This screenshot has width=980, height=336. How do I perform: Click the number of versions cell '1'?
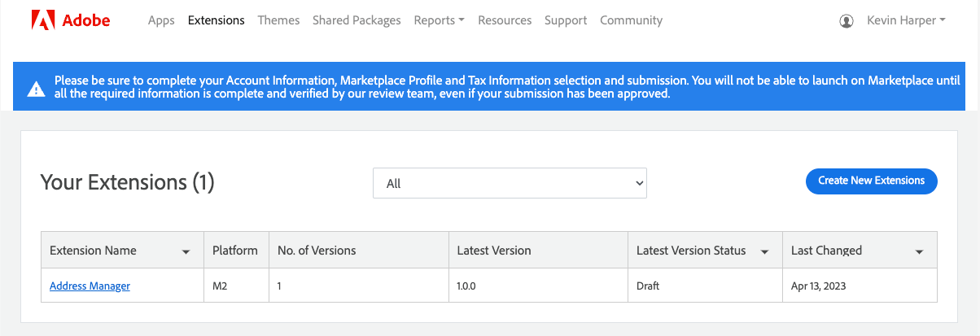click(x=359, y=286)
